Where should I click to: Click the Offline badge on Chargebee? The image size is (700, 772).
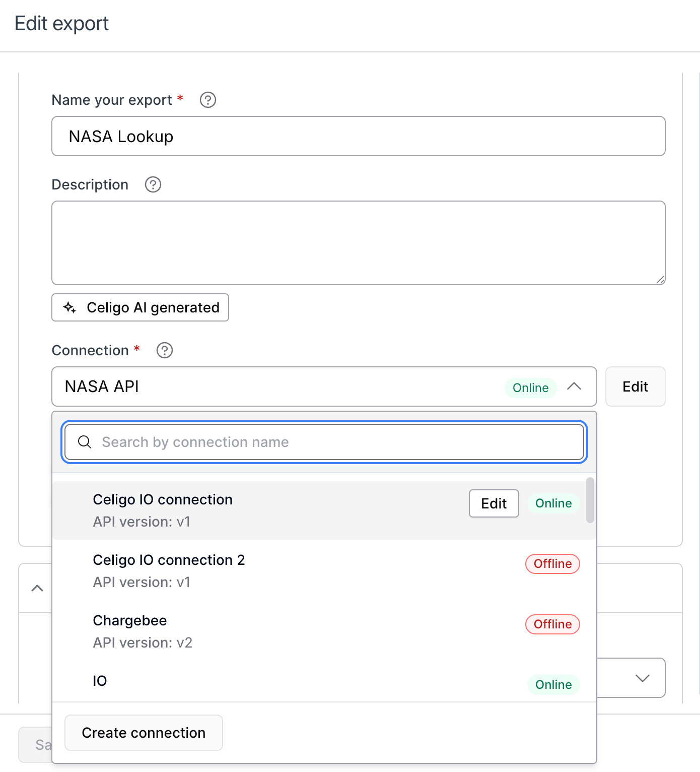coord(552,624)
